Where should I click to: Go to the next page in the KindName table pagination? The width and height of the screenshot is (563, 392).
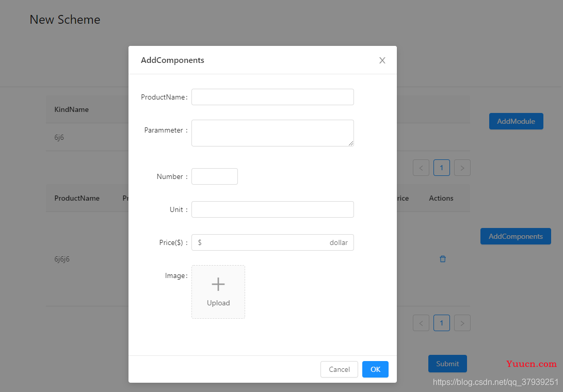point(462,168)
